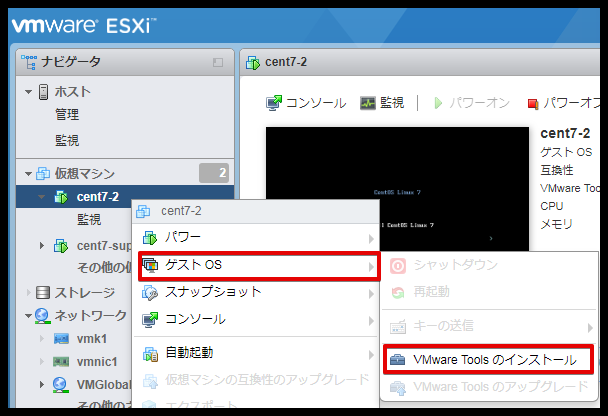Image resolution: width=608 pixels, height=416 pixels.
Task: Expand the cent7-sup tree node
Action: [x=42, y=246]
